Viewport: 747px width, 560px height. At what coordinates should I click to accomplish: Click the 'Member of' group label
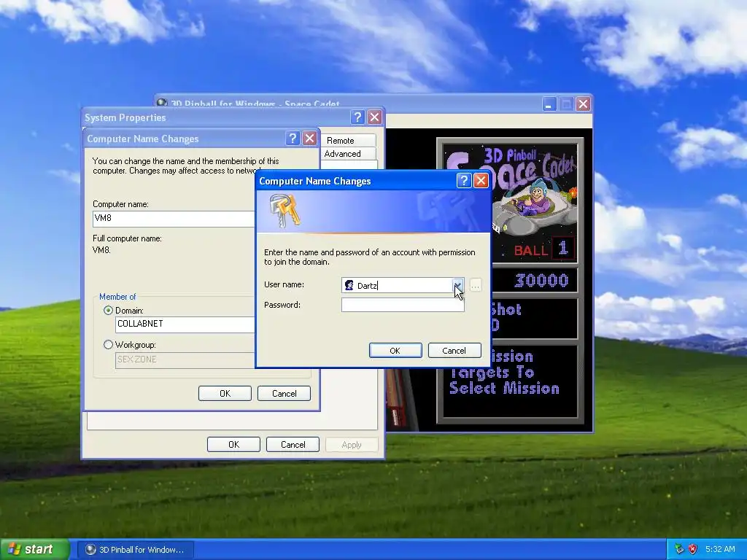pyautogui.click(x=117, y=297)
